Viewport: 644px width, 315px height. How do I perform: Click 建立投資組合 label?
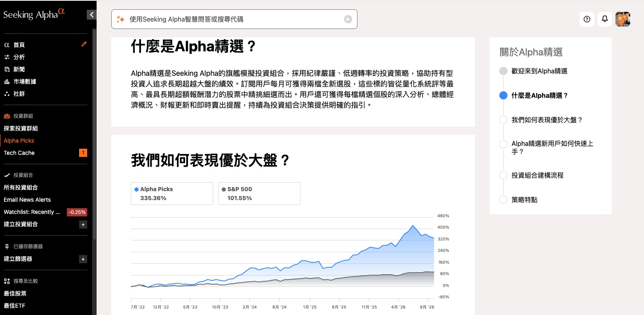pos(21,224)
